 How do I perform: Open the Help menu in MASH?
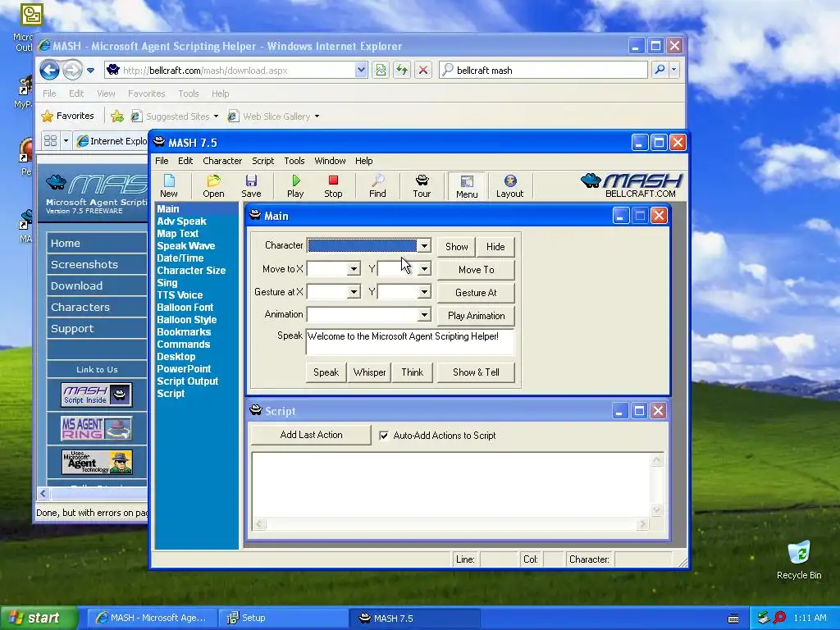tap(363, 161)
